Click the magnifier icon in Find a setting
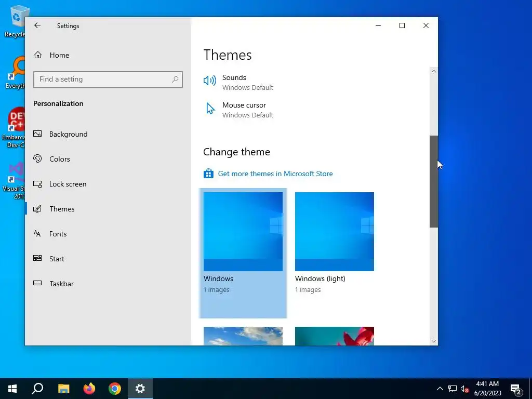 [x=175, y=79]
